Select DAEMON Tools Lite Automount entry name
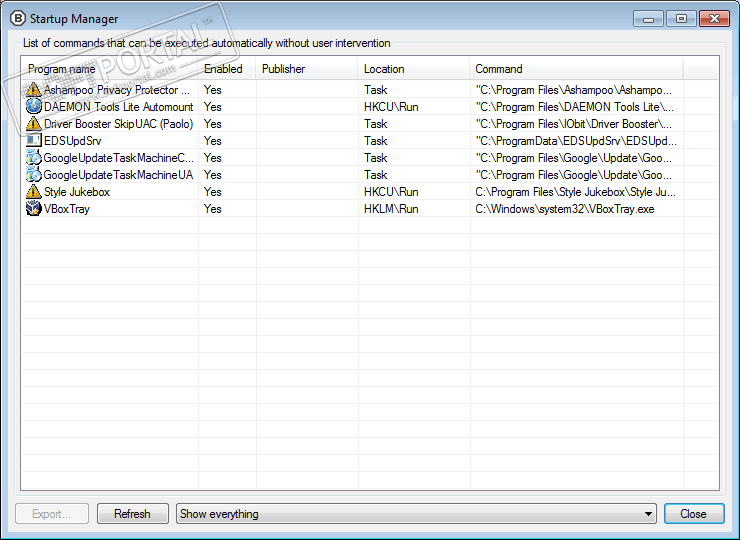This screenshot has width=740, height=540. tap(118, 107)
